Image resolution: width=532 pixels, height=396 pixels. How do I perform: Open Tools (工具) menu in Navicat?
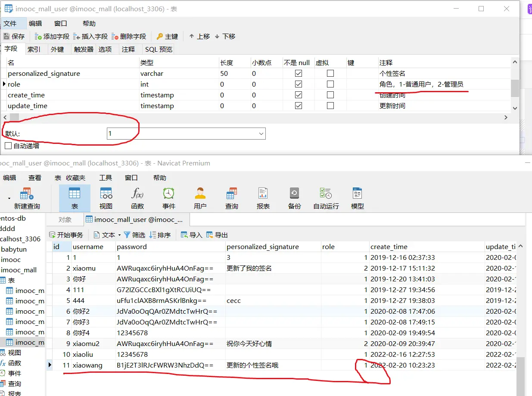tap(106, 178)
